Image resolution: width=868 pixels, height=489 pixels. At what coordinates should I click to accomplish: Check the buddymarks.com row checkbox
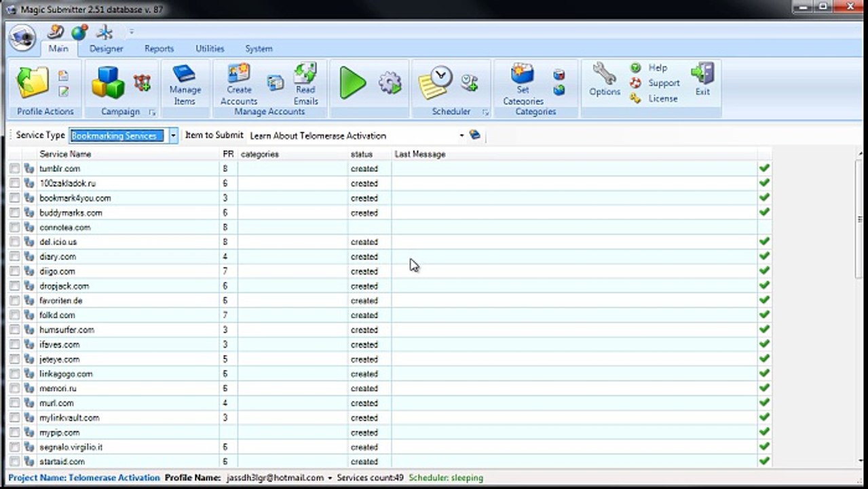[x=15, y=213]
